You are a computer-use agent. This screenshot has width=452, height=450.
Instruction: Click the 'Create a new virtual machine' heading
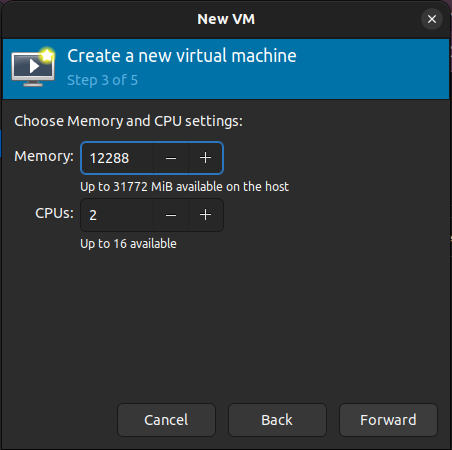click(182, 56)
